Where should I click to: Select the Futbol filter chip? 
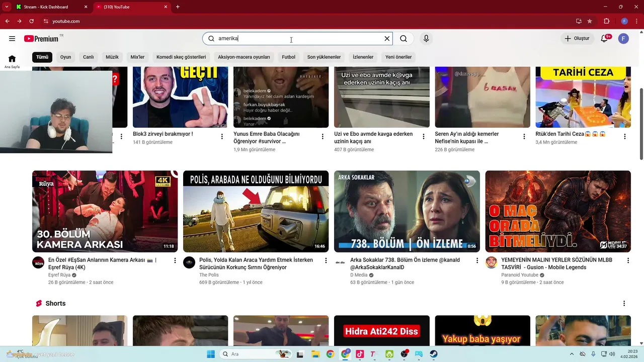pos(289,57)
